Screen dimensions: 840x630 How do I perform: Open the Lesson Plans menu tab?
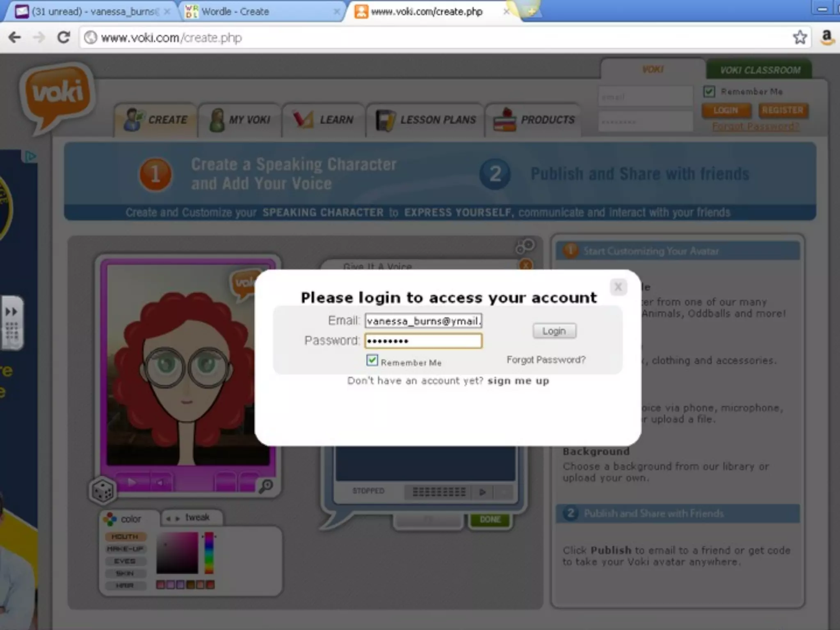pos(426,120)
